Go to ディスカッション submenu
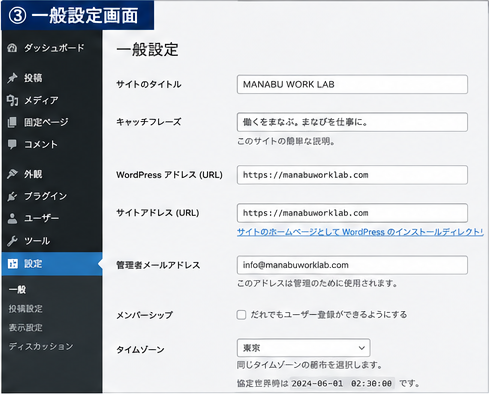Screen dimensions: 489x394 pyautogui.click(x=41, y=346)
